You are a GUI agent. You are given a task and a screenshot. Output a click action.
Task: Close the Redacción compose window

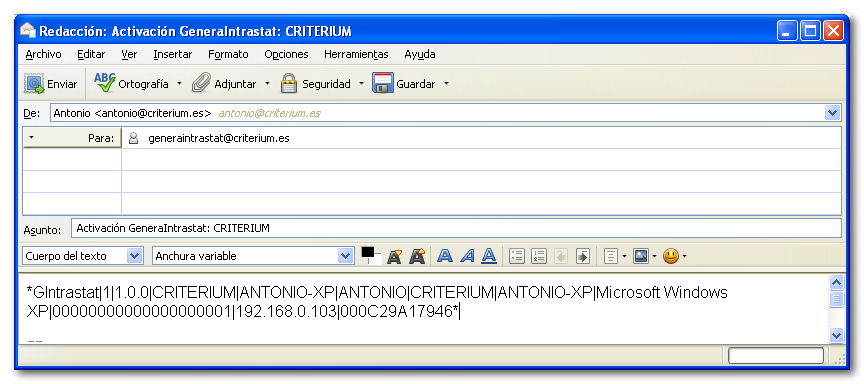(833, 31)
